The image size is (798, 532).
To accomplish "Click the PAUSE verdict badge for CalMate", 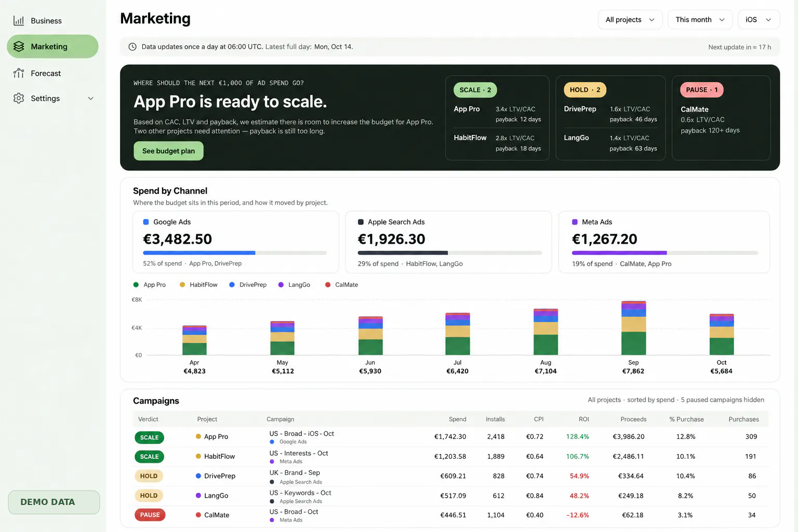I will (150, 515).
